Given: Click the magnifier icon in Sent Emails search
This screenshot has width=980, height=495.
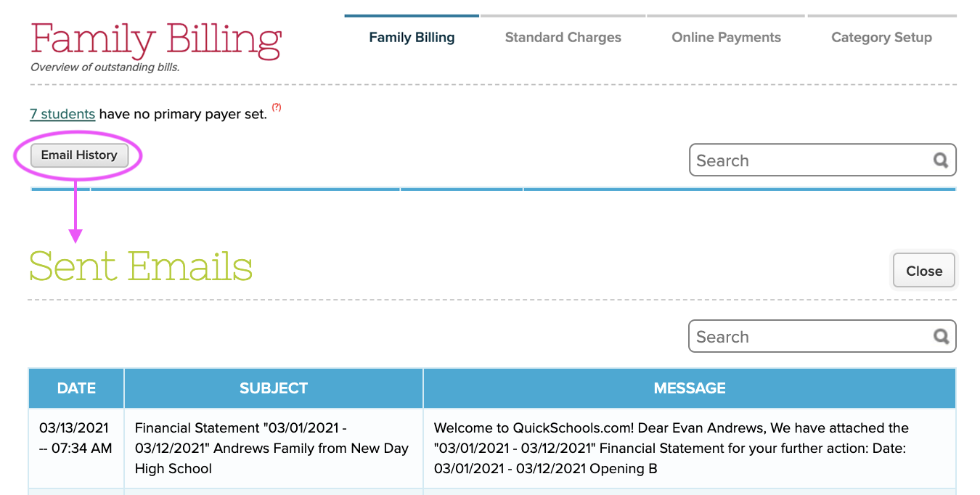Looking at the screenshot, I should pos(941,336).
